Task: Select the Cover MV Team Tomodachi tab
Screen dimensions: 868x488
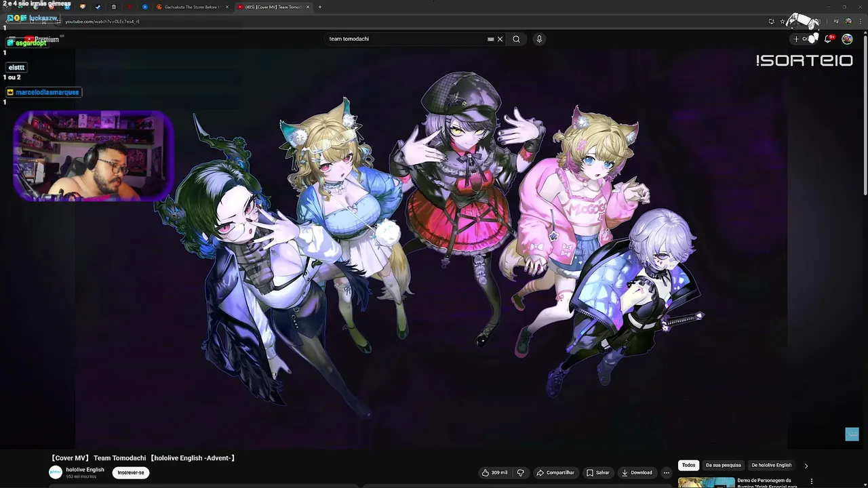Action: tap(275, 7)
